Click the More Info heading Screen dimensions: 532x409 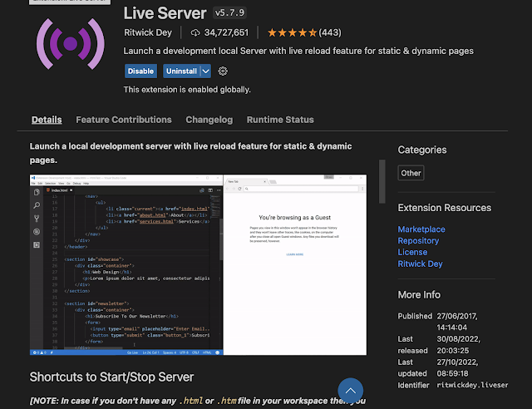[419, 295]
